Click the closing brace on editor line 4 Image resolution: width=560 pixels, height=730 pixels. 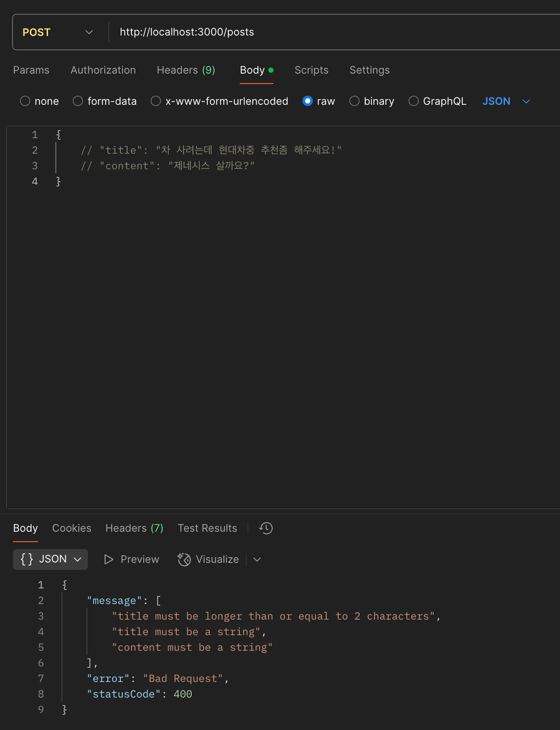click(58, 181)
